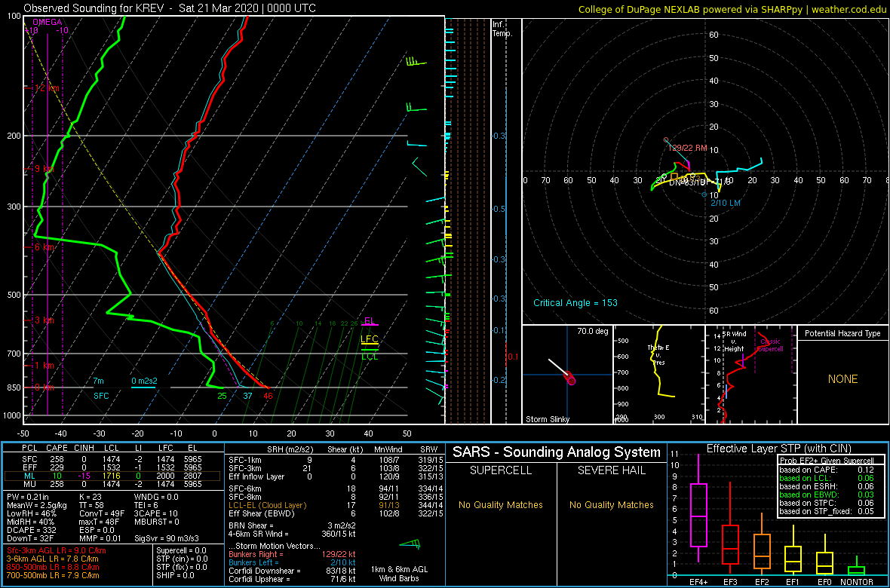Click the 'Inf. Temp.' column header
This screenshot has height=588, width=890.
coord(503,29)
